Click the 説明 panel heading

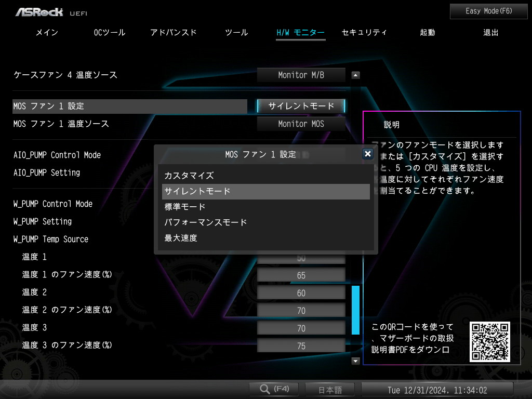coord(392,125)
